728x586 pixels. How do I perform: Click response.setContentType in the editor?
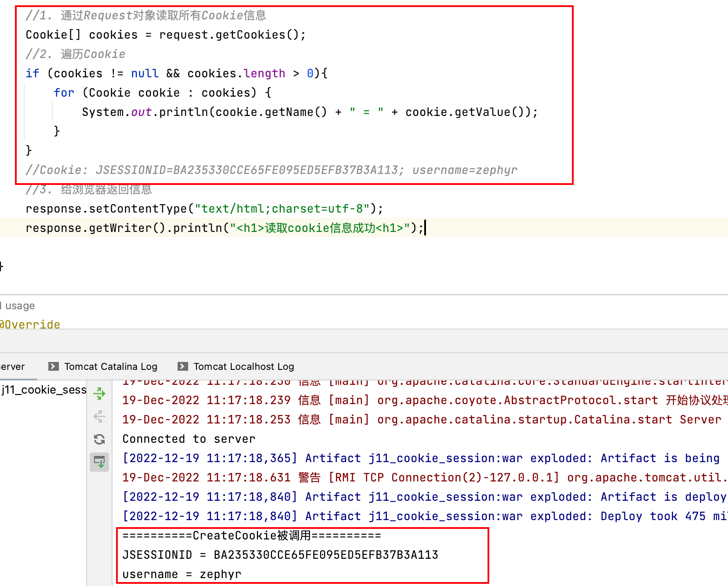tap(106, 209)
